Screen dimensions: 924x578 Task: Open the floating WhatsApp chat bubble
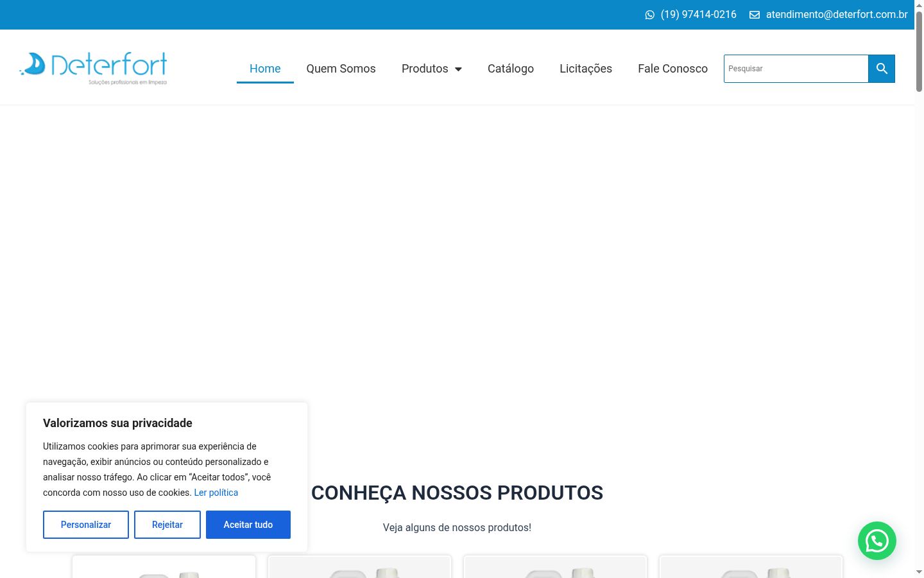877,541
